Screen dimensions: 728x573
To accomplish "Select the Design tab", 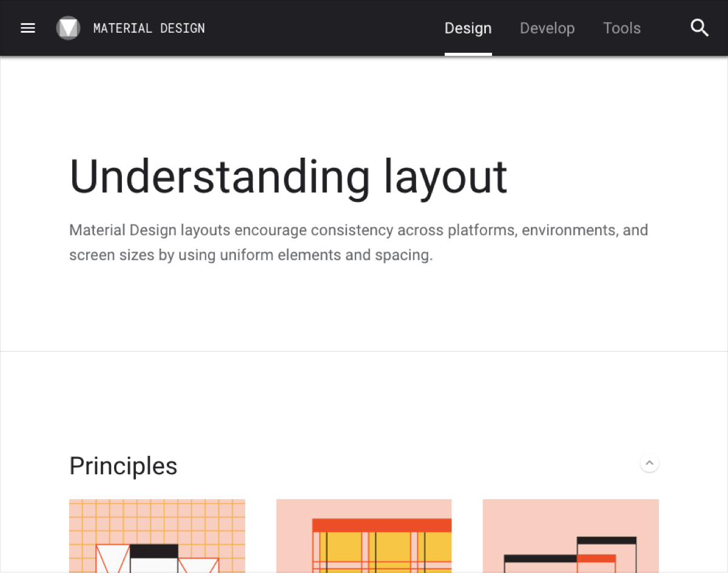I will pos(468,28).
